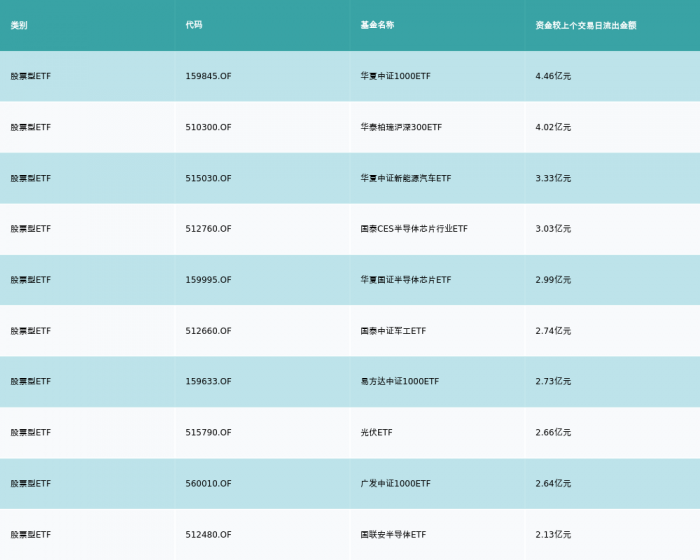The height and width of the screenshot is (560, 700).
Task: Click the 3.33亿元 outflow value
Action: click(x=553, y=178)
